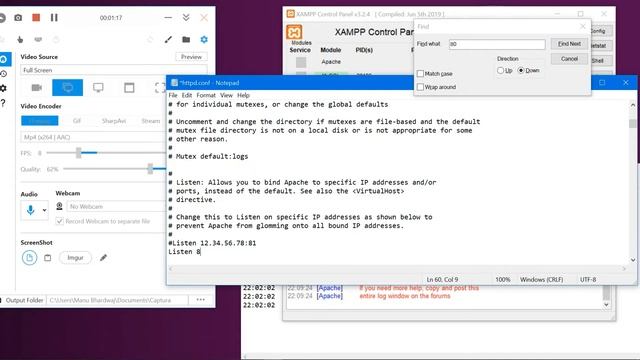Adjust the Quality slider handle
The width and height of the screenshot is (640, 360).
coord(150,169)
